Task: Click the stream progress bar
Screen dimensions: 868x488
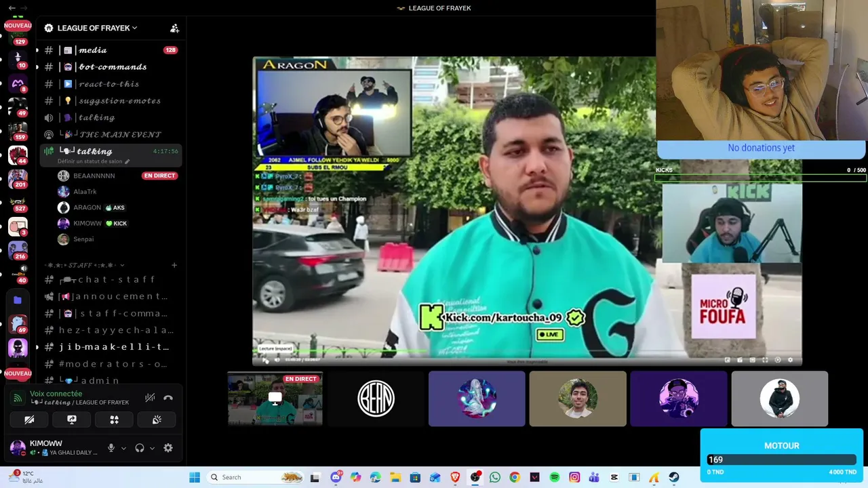Action: [x=527, y=352]
